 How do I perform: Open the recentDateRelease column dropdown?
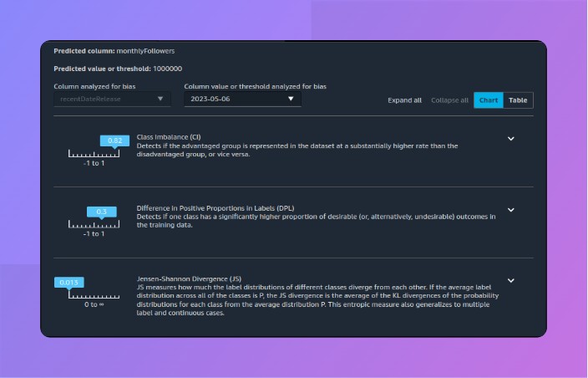[x=113, y=99]
